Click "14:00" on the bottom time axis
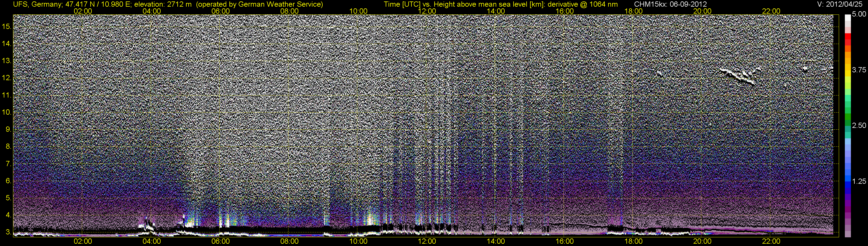 pyautogui.click(x=496, y=241)
